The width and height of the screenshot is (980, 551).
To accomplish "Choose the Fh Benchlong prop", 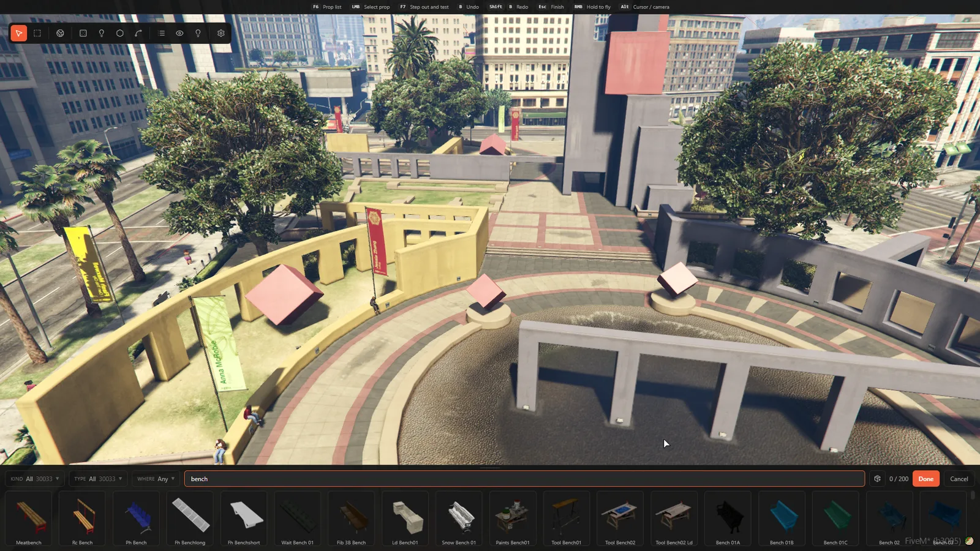I will tap(190, 519).
